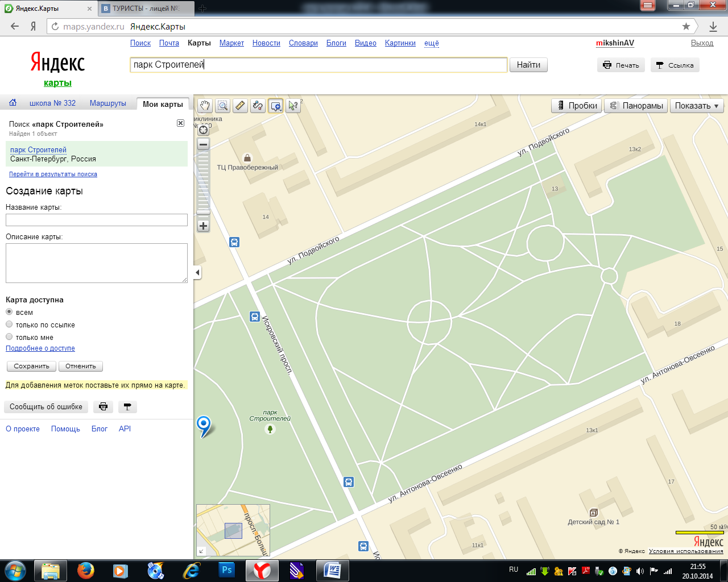Click the парк Строителей tree icon

click(x=270, y=429)
